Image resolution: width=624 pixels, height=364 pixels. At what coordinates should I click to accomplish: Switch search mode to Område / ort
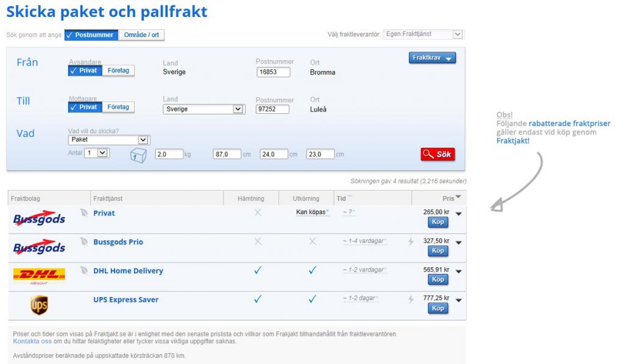(x=141, y=35)
